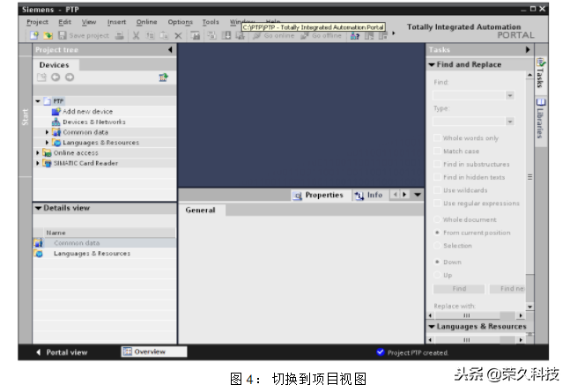Collapse the PTP project node

38,101
